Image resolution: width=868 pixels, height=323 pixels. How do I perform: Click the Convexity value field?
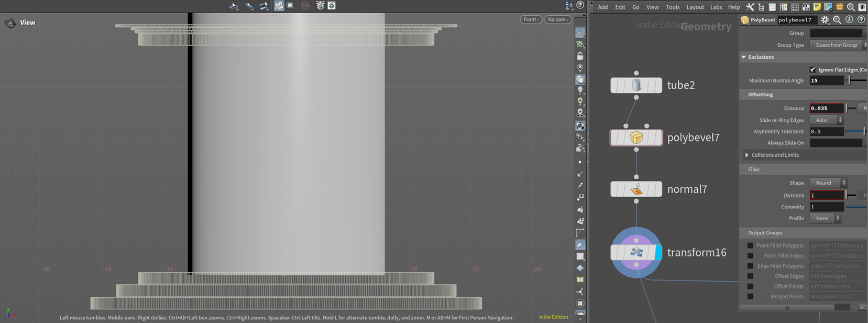(x=827, y=207)
